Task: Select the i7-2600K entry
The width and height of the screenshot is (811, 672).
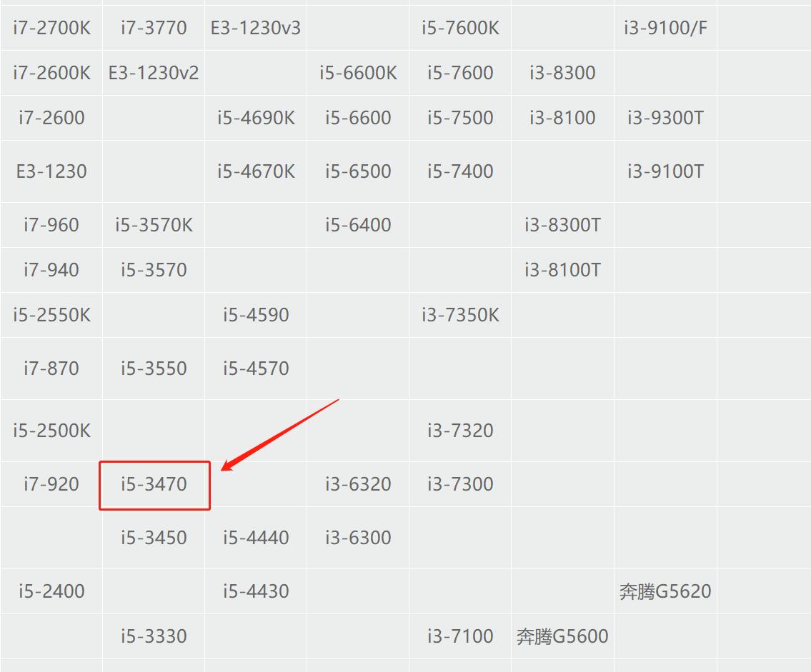Action: point(51,73)
